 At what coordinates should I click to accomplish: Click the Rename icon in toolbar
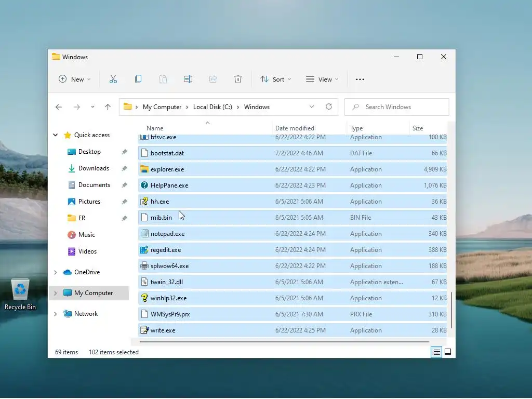click(x=188, y=79)
